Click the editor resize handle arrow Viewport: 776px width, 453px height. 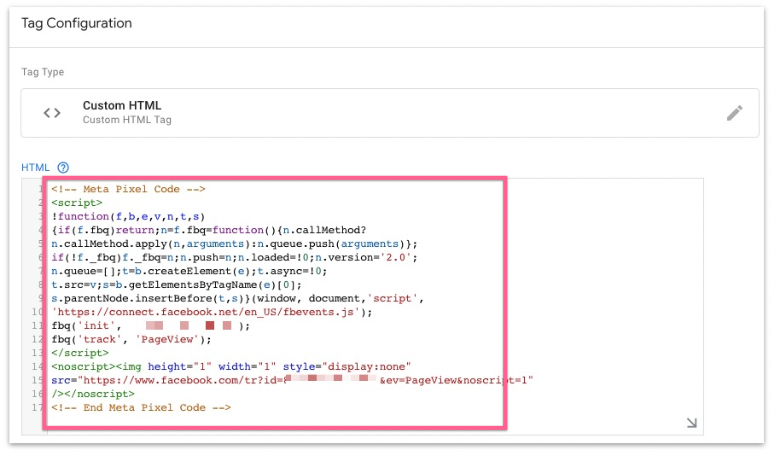pos(691,423)
